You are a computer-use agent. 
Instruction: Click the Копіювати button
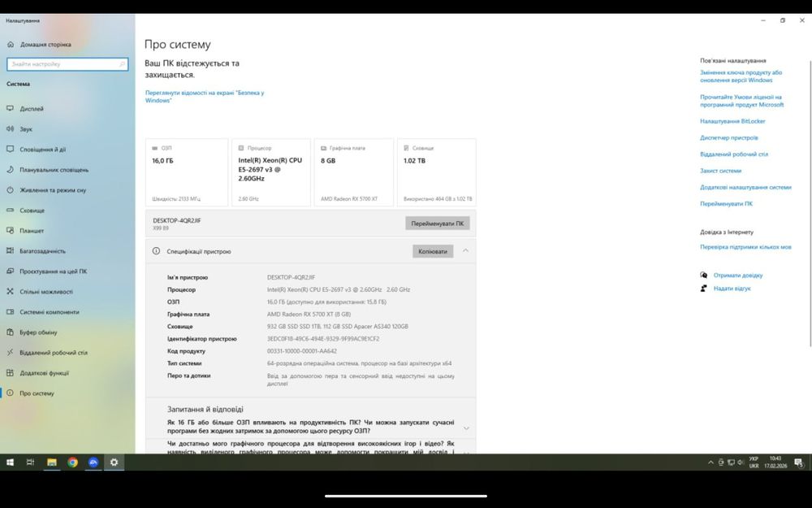point(433,251)
